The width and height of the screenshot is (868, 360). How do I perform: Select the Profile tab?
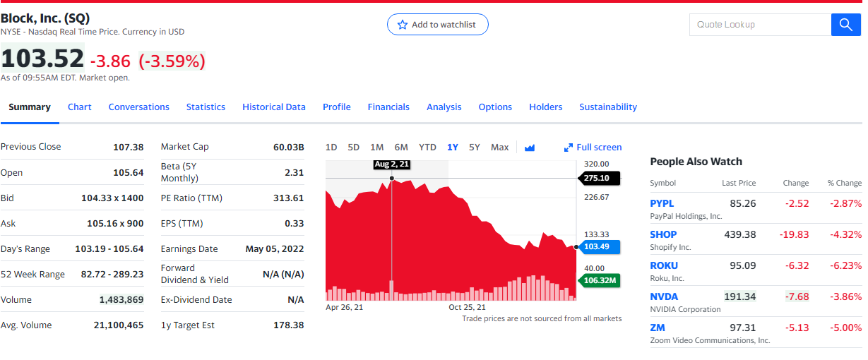tap(337, 107)
